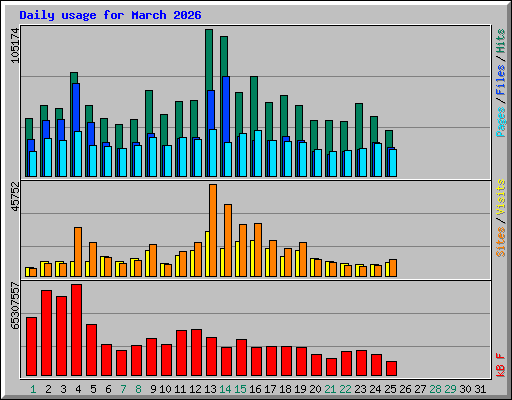Click day label 12 on the x-axis
The width and height of the screenshot is (512, 400).
click(195, 389)
